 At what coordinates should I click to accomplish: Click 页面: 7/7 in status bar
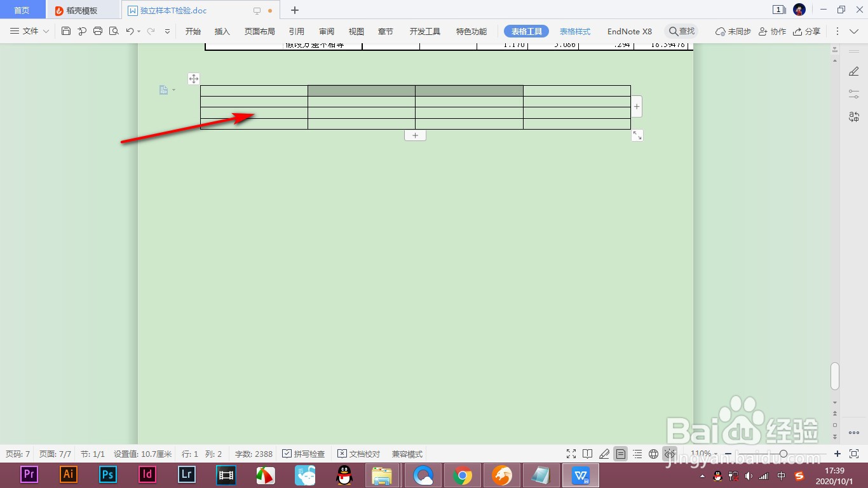click(x=55, y=454)
